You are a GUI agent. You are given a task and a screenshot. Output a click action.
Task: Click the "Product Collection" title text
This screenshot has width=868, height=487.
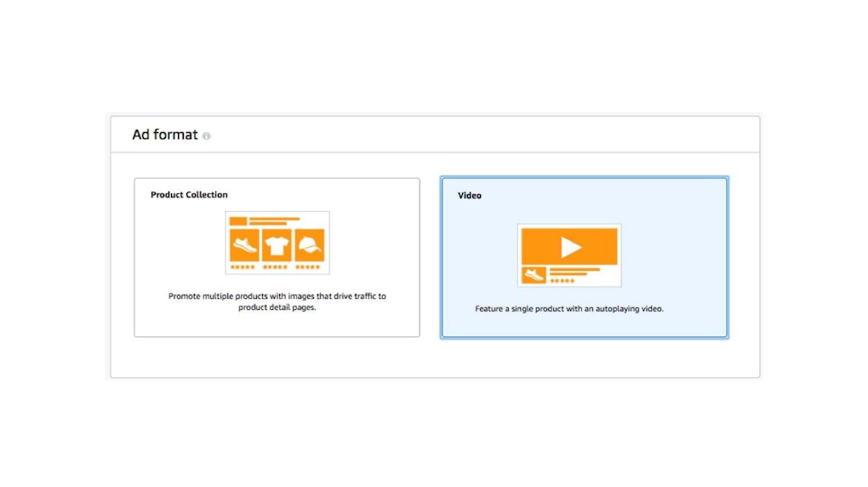pyautogui.click(x=189, y=195)
